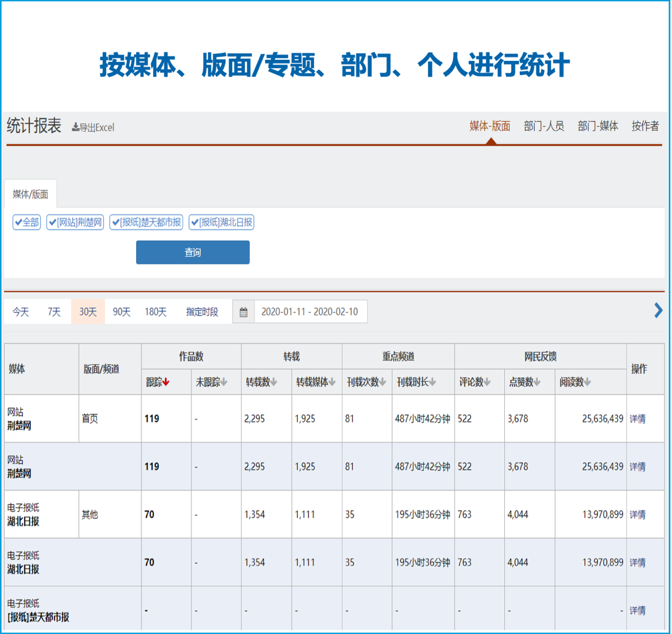This screenshot has height=634, width=672.
Task: Sort by 跟踪 column red arrow
Action: point(166,382)
